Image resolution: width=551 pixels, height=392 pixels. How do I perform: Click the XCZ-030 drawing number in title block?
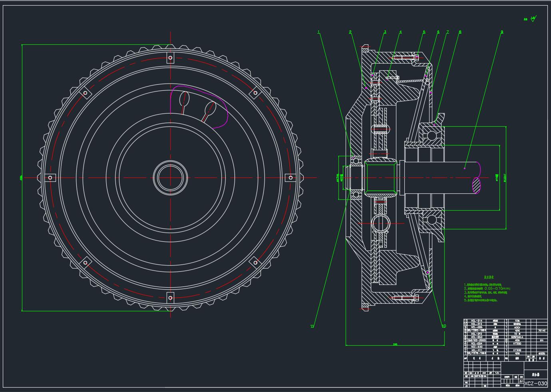click(535, 384)
